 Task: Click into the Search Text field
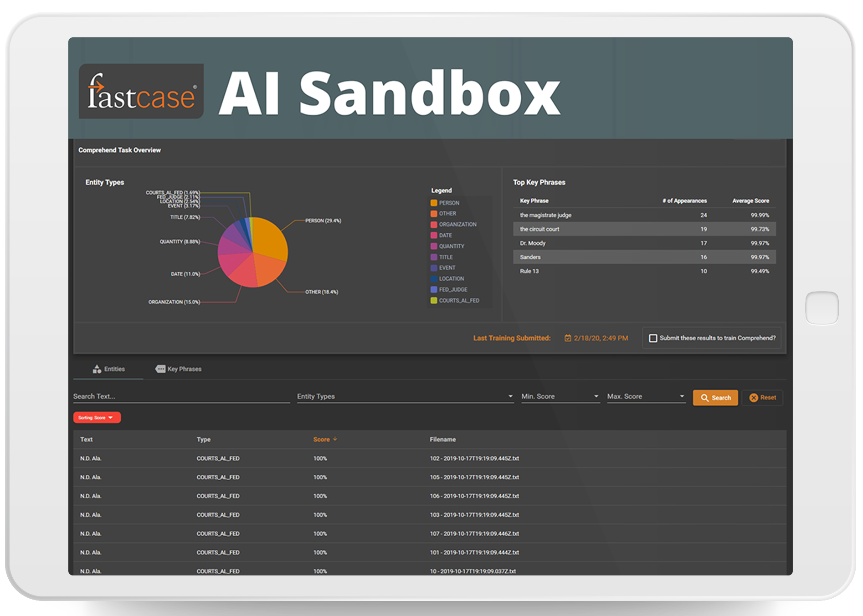tap(181, 396)
